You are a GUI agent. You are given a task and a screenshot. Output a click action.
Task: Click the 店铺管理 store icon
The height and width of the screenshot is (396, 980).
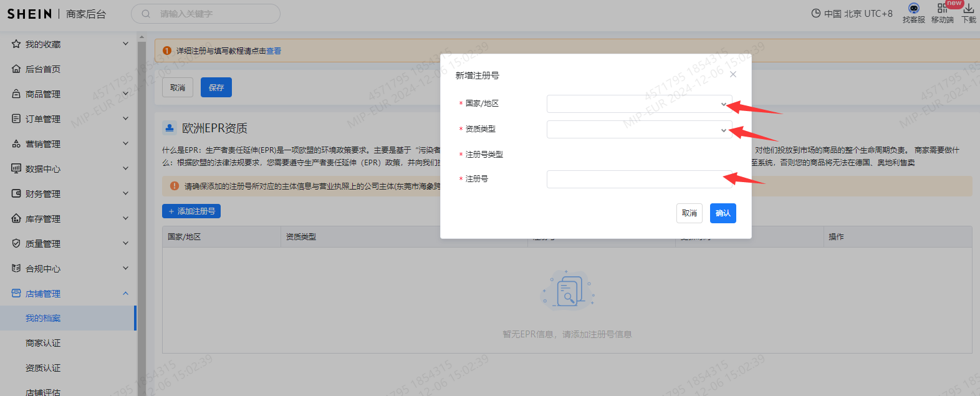click(16, 293)
